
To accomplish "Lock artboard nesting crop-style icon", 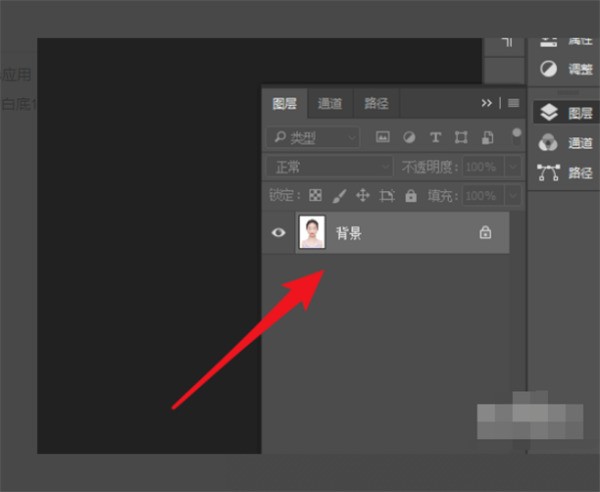I will [x=386, y=195].
